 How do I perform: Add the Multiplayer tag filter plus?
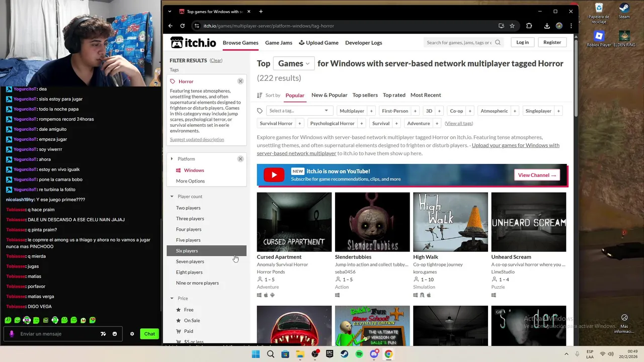point(371,111)
